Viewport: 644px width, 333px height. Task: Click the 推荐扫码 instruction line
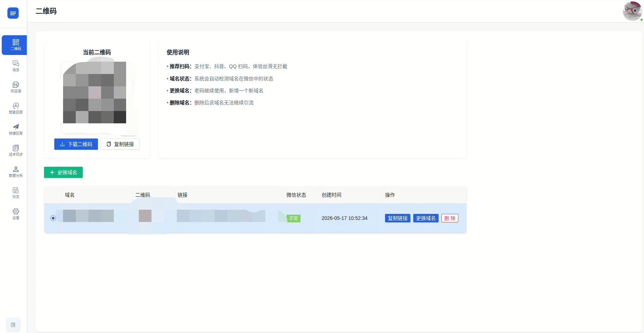click(x=227, y=66)
